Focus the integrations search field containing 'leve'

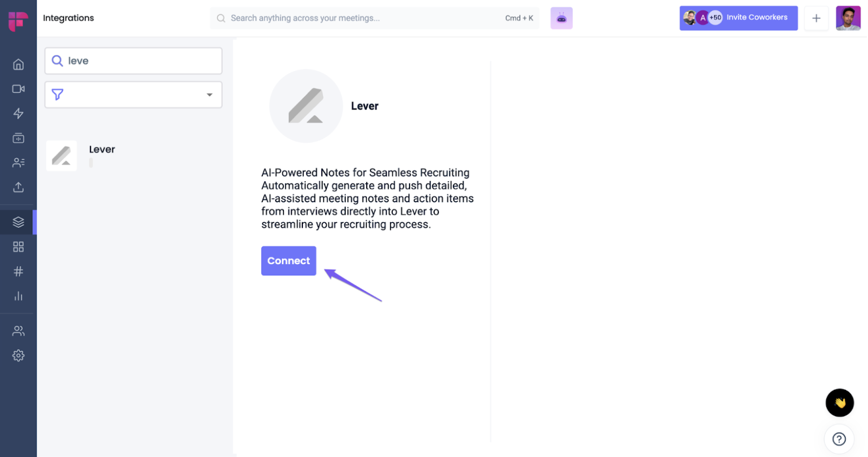(133, 61)
